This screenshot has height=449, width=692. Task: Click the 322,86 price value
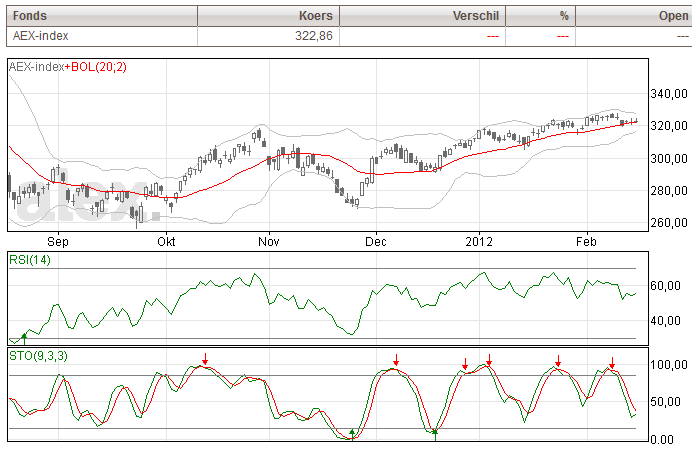[314, 36]
